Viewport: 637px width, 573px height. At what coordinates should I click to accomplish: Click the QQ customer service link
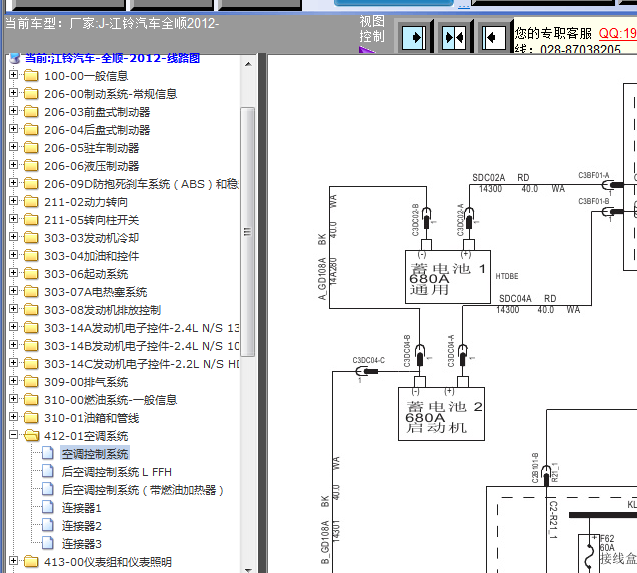[618, 33]
